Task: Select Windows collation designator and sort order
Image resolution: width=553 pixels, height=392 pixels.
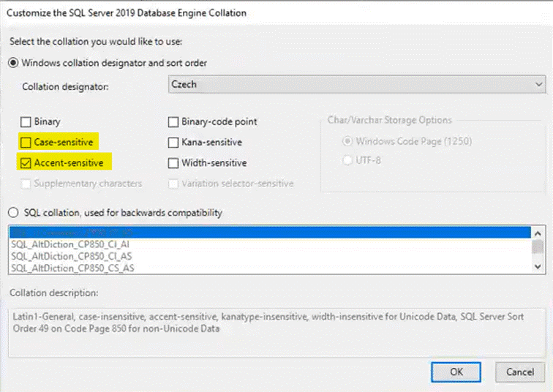Action: click(13, 63)
